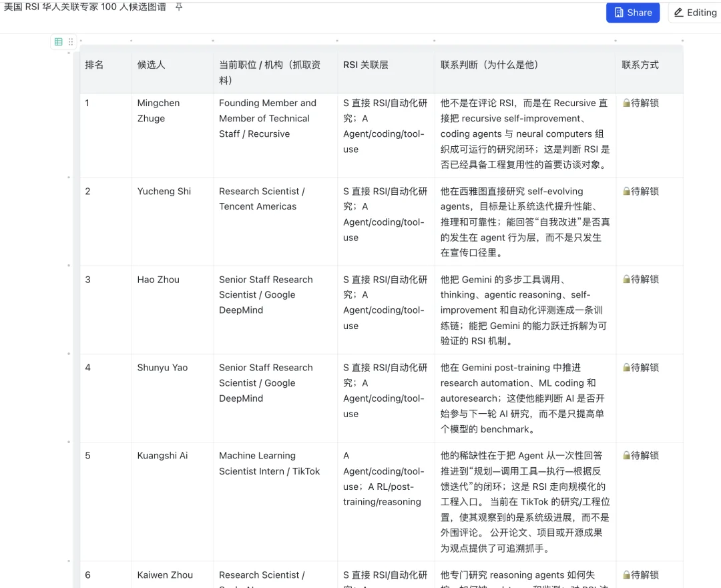Image resolution: width=721 pixels, height=588 pixels.
Task: Click the Shunyu Yao candidate cell
Action: (x=172, y=398)
